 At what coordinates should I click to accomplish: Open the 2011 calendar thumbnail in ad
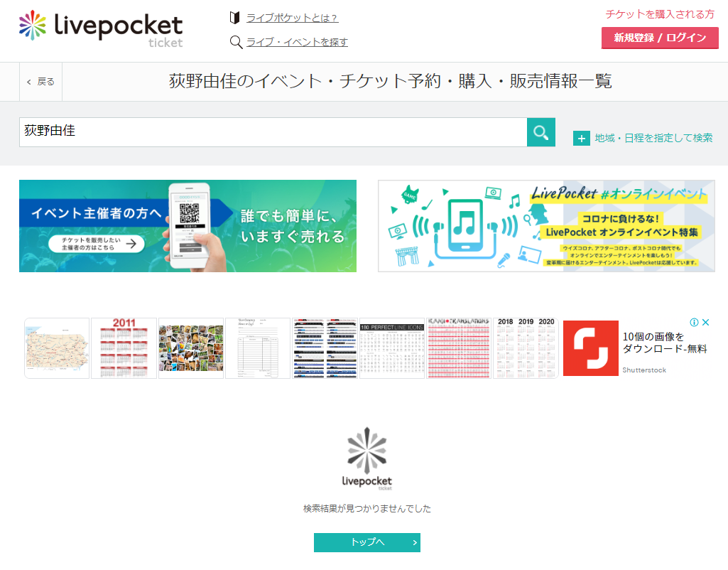click(x=124, y=348)
